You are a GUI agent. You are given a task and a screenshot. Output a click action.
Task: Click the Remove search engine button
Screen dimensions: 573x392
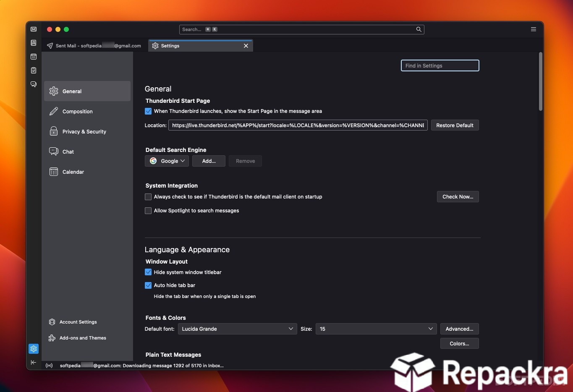coord(245,161)
